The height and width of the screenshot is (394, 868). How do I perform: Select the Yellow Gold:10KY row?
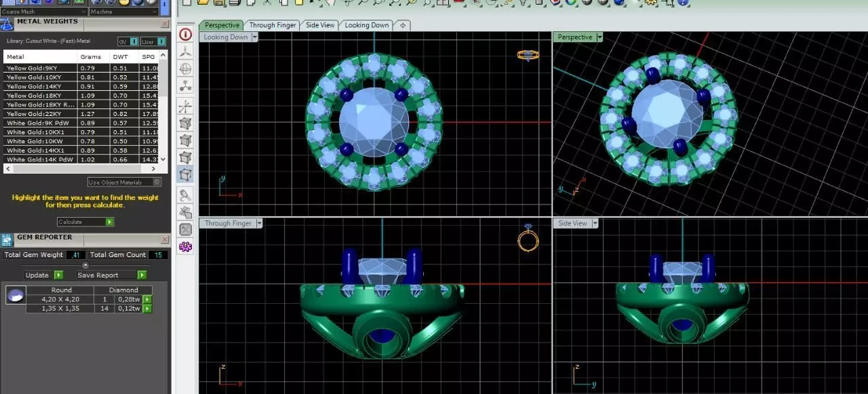pyautogui.click(x=81, y=77)
